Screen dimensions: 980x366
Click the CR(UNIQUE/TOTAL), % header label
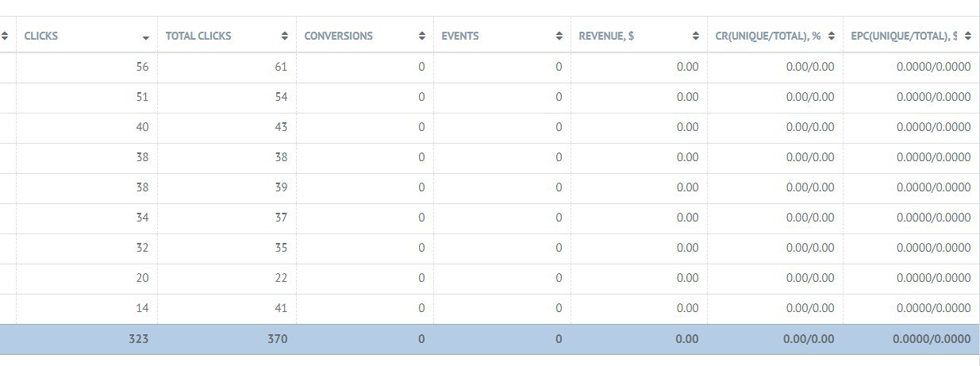click(767, 36)
